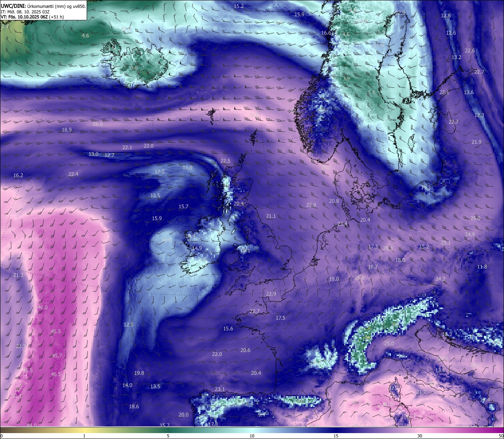Click the 4.6 value northwest of Iceland

pos(85,35)
